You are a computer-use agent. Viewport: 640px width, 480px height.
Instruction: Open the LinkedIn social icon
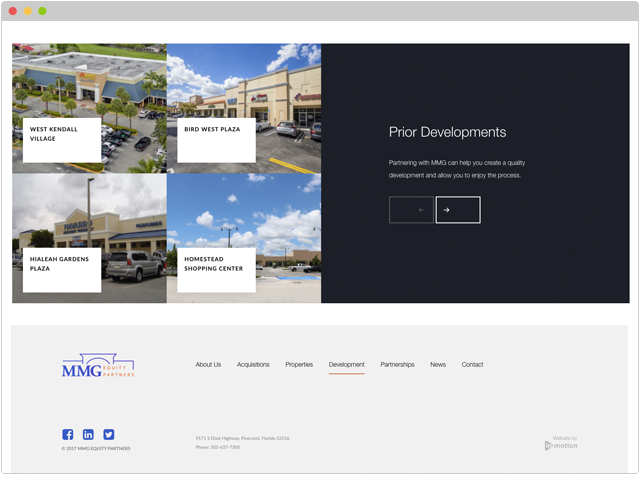click(x=88, y=434)
